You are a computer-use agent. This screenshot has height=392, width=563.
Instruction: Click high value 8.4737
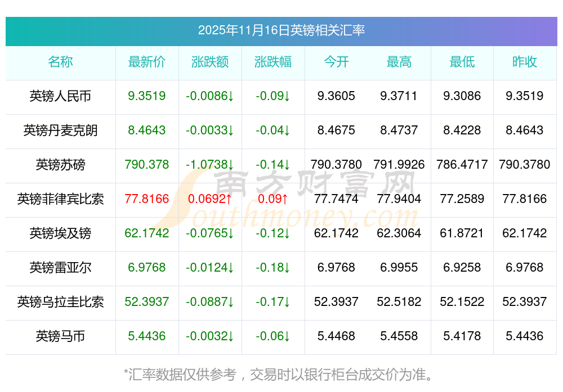click(399, 130)
